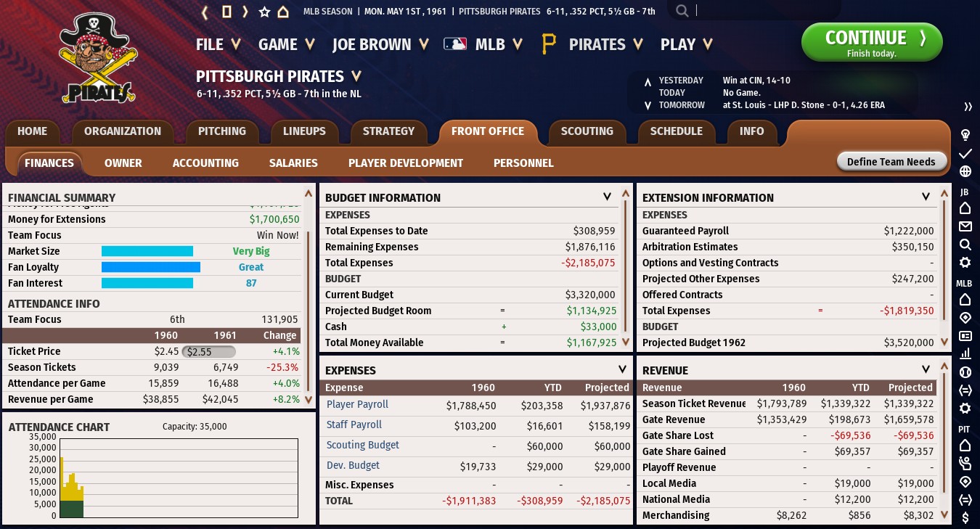Open the mail envelope icon under JB
Screen dimensions: 980x529
[965, 226]
